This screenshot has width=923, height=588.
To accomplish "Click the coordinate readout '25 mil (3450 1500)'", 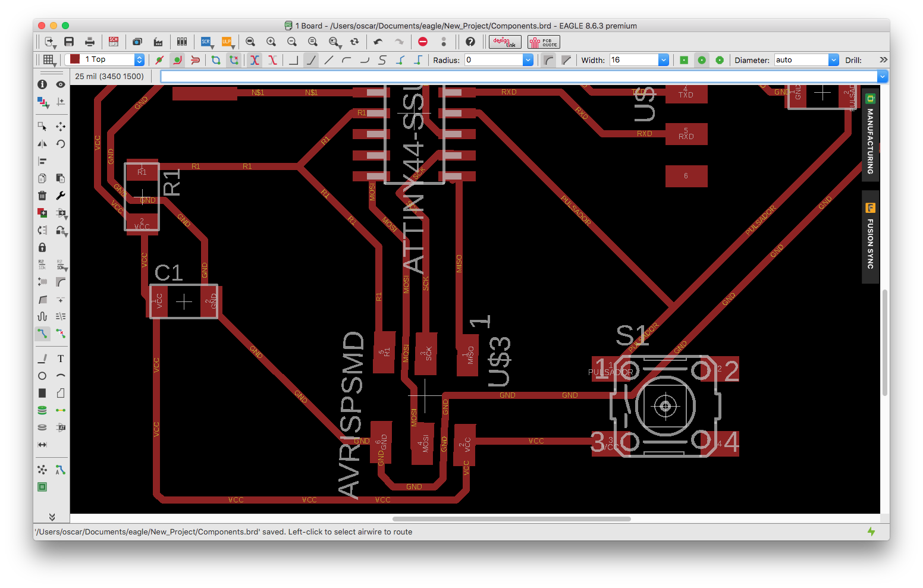I will coord(109,76).
